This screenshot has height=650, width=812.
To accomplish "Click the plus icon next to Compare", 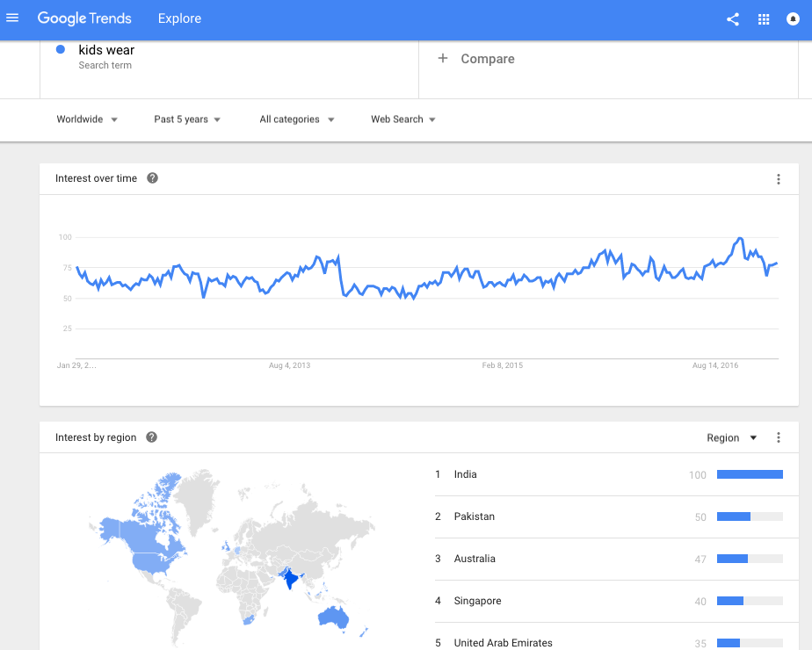I will [443, 58].
